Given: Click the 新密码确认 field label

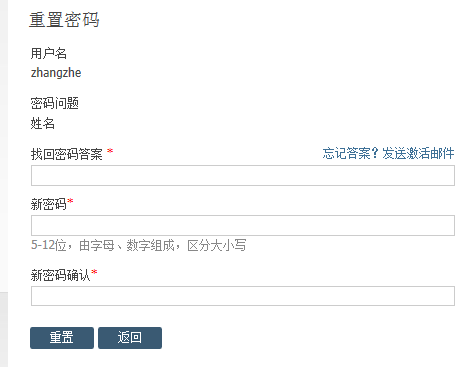Looking at the screenshot, I should click(61, 275).
